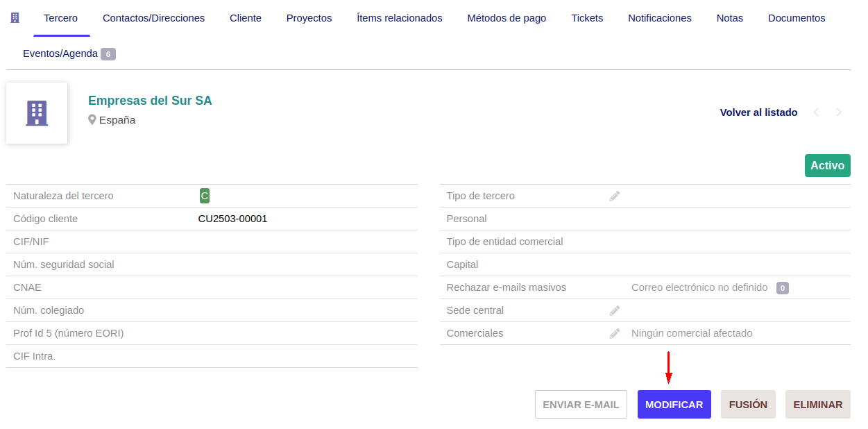
Task: Open the Eventos/Agenda tab
Action: point(60,53)
